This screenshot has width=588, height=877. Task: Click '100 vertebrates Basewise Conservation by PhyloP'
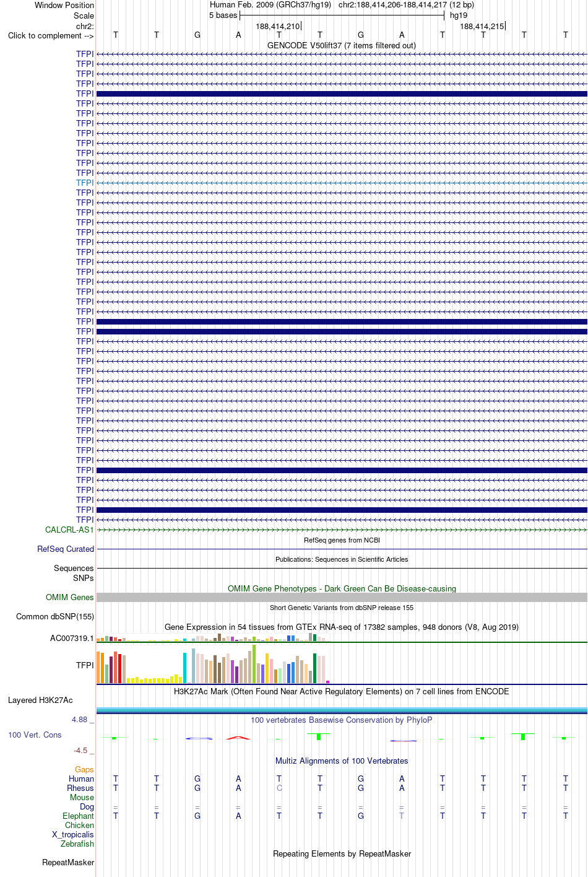click(x=342, y=720)
